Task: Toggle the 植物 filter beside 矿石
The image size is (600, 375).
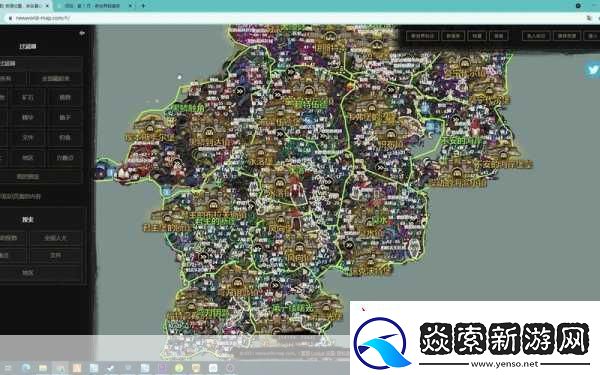Action: (65, 98)
